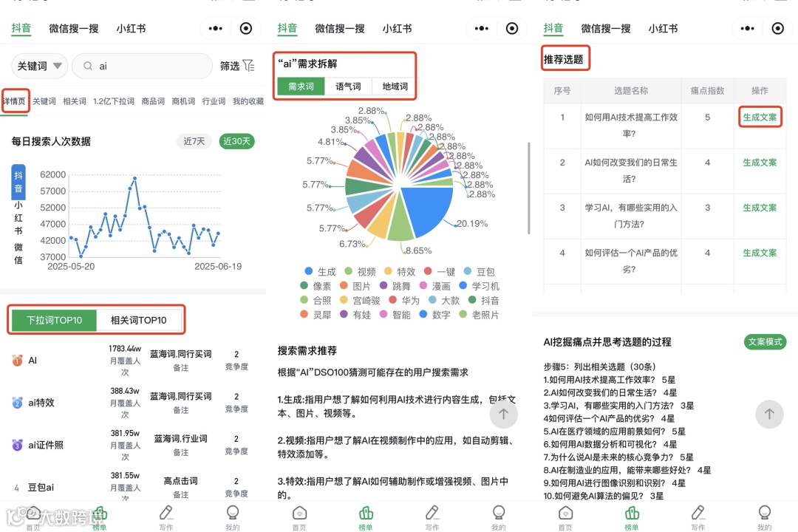Select the 豆包ai row in TOP10 list
Screen dimensions: 798x532
(x=133, y=487)
